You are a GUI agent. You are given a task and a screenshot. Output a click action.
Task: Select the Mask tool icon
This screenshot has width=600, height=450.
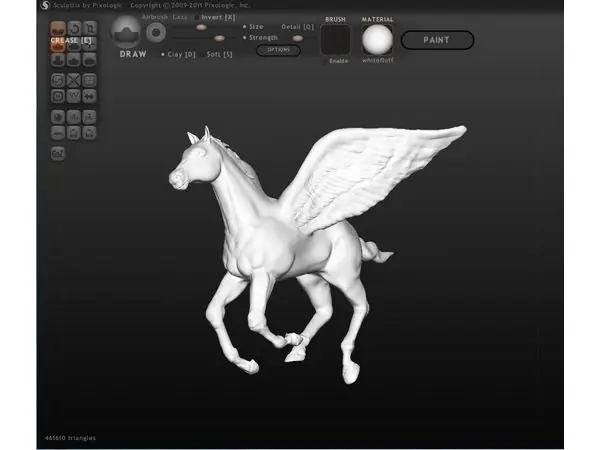pos(58,96)
